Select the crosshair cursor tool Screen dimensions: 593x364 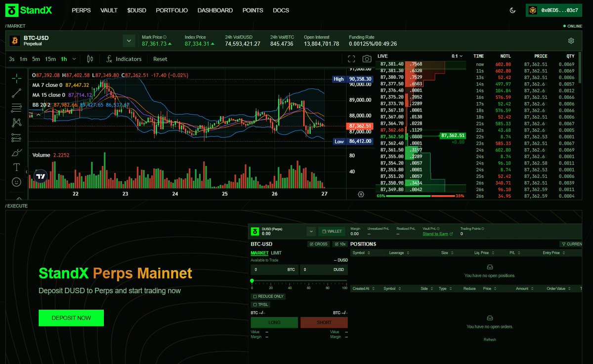(x=16, y=78)
